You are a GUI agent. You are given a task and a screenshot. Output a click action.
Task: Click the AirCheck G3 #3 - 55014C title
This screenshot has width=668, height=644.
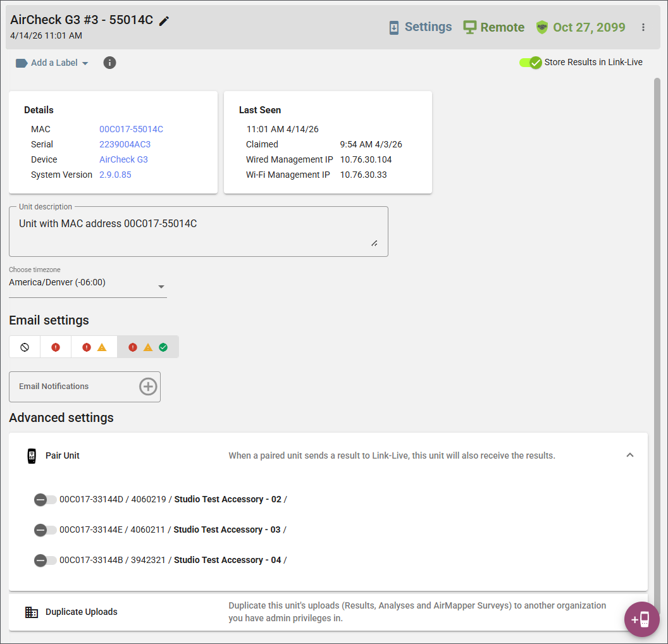point(82,20)
